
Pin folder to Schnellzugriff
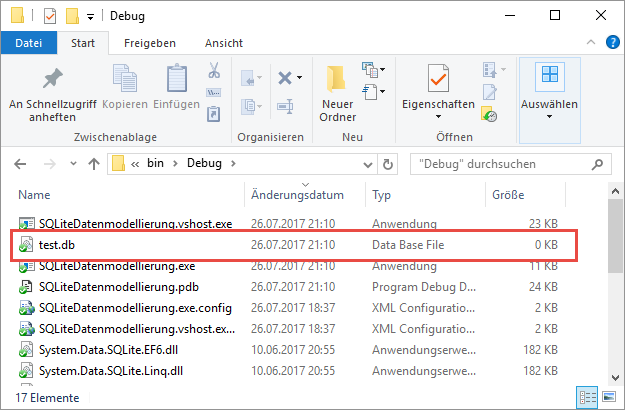[x=53, y=94]
